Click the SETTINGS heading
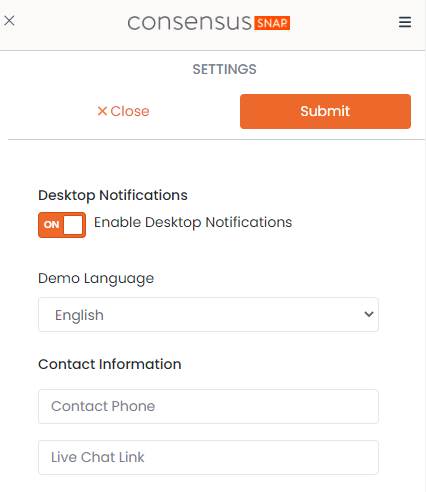 (x=224, y=69)
